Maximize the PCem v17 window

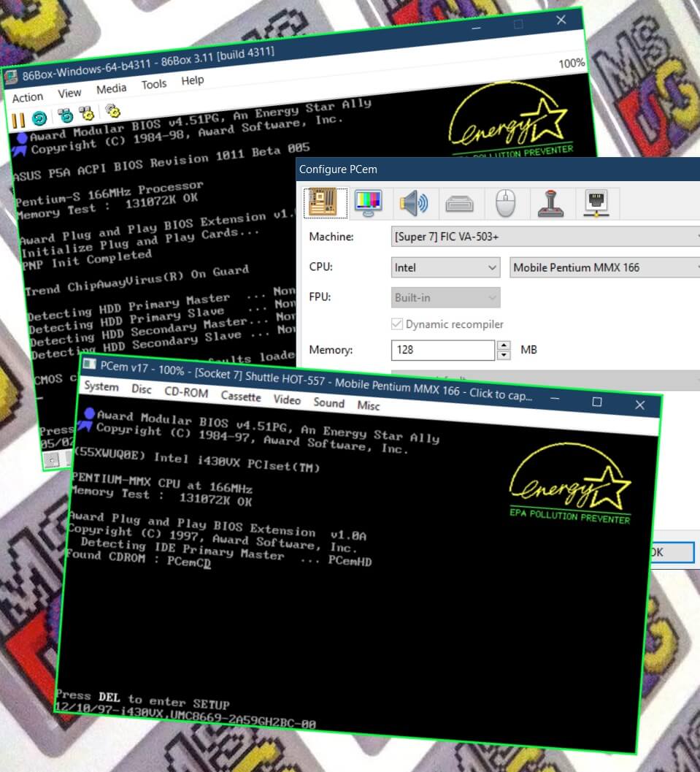596,402
